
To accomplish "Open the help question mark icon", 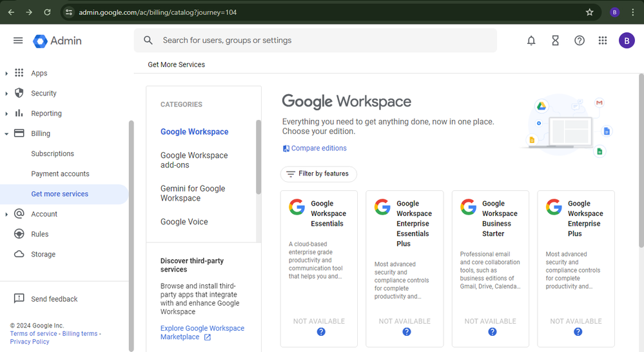I will pos(579,40).
